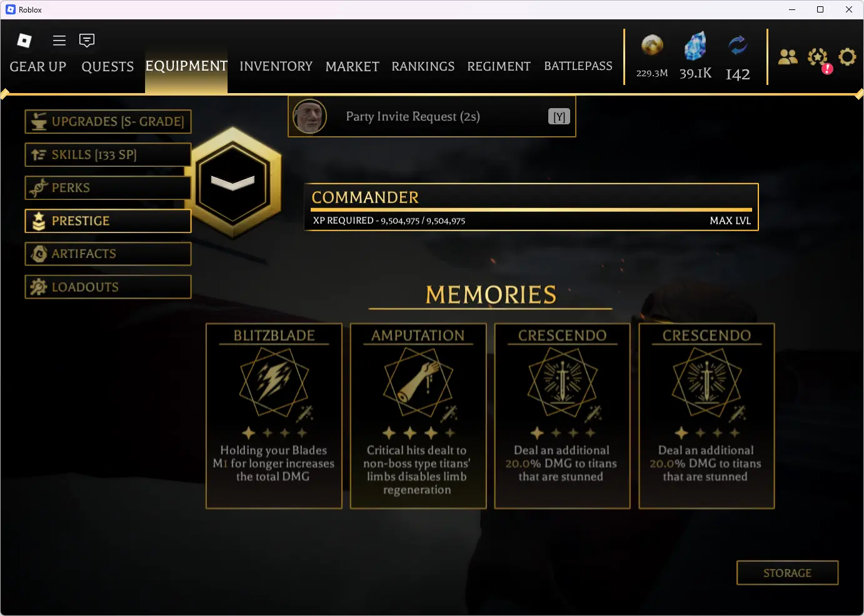Image resolution: width=864 pixels, height=616 pixels.
Task: Select the BLITZBLADE memory card
Action: pyautogui.click(x=274, y=416)
